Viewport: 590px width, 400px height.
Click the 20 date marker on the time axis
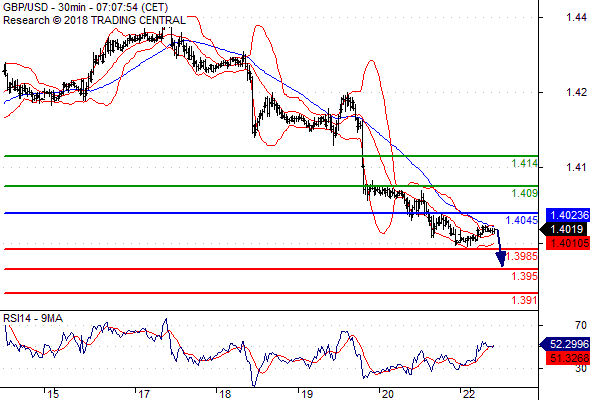[x=388, y=394]
